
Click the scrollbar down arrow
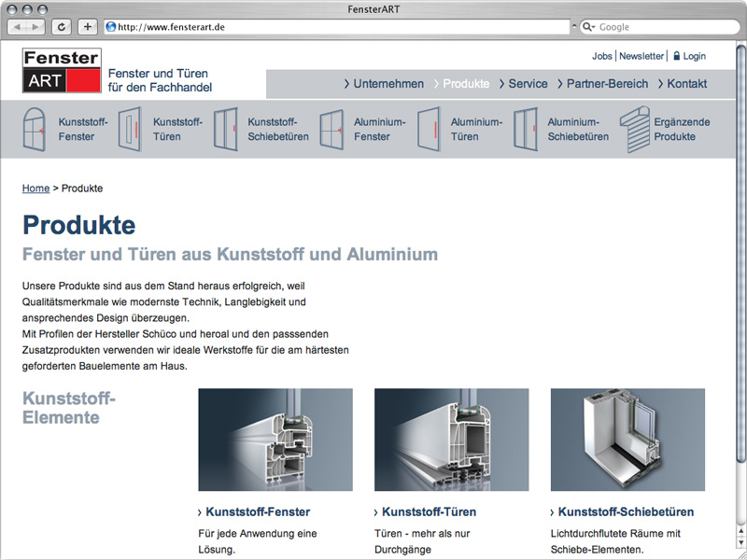point(741,542)
